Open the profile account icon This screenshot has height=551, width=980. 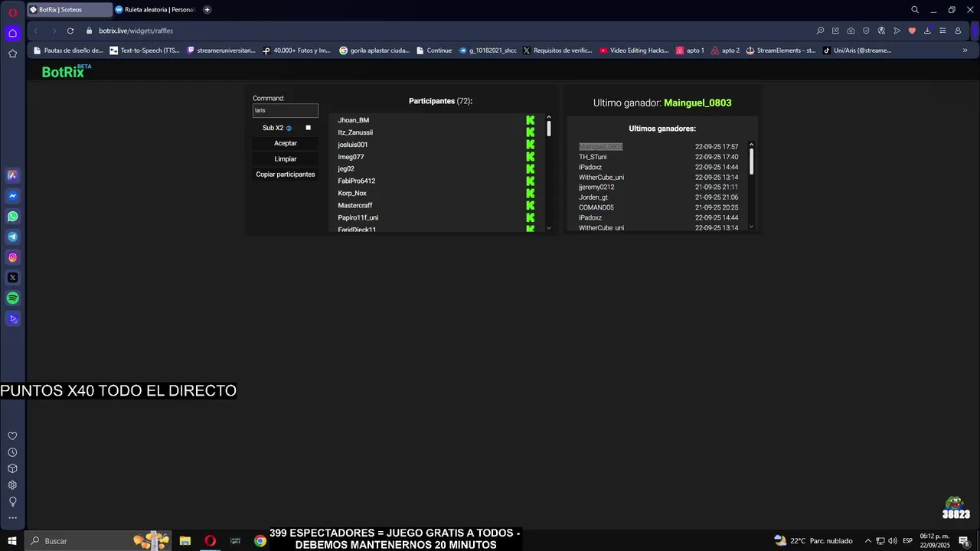(x=958, y=31)
